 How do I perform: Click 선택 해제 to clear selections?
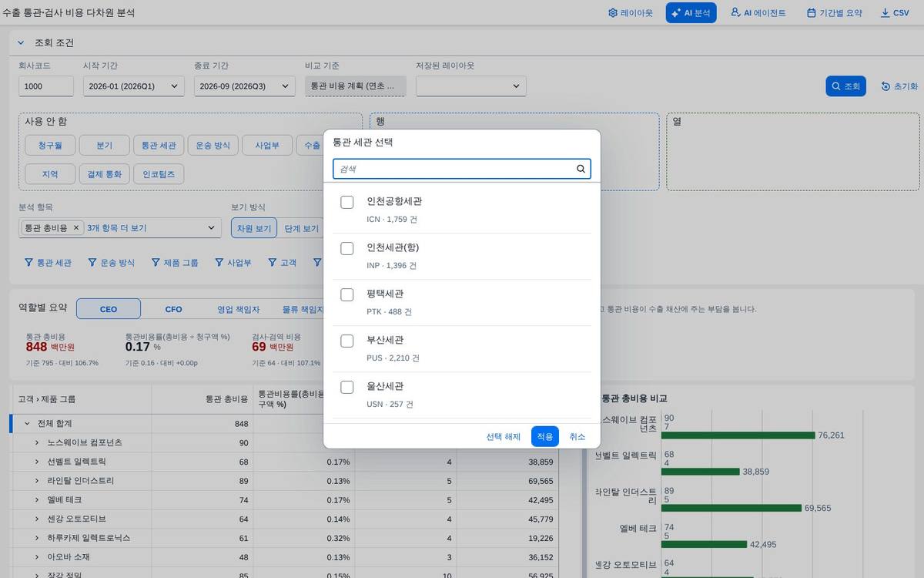click(x=504, y=436)
